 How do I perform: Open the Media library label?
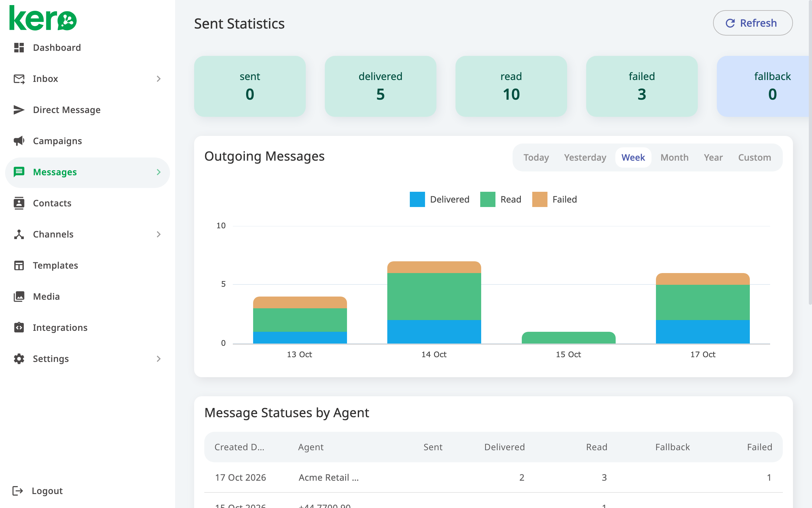coord(46,296)
